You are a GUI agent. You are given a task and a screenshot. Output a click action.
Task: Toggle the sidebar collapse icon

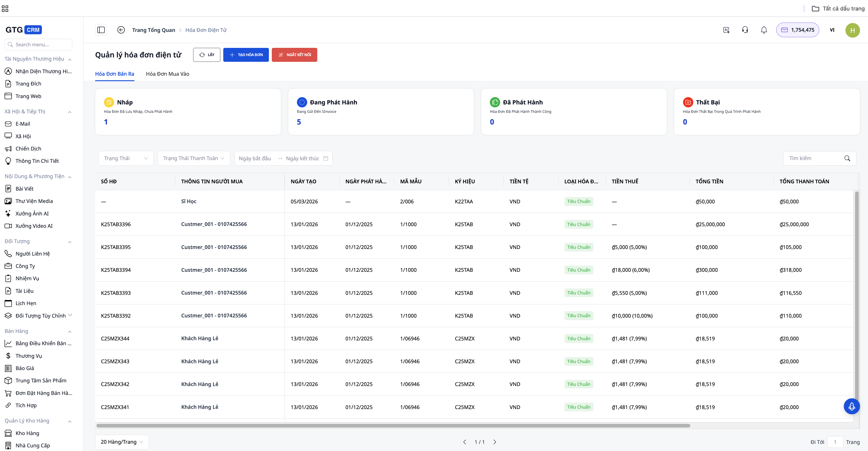tap(101, 30)
